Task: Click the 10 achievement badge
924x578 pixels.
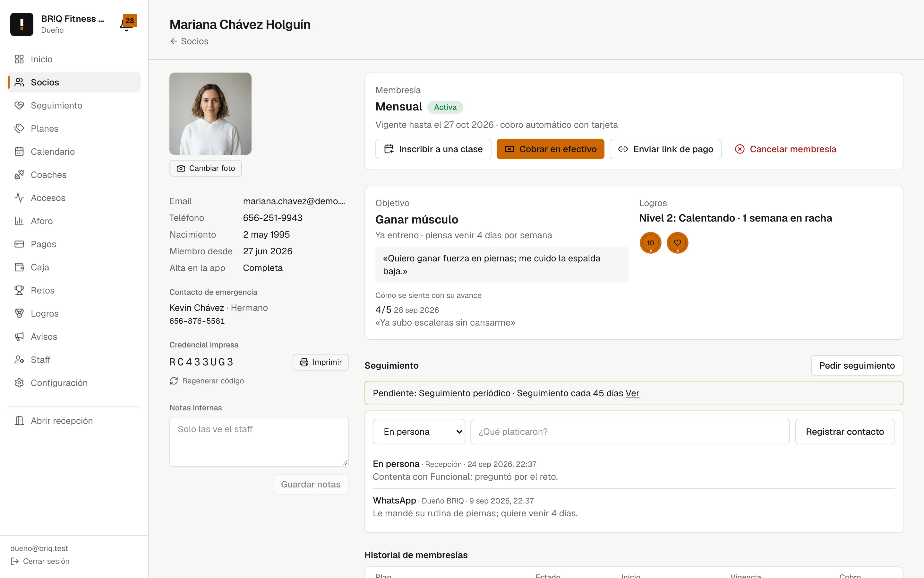Action: click(x=650, y=243)
